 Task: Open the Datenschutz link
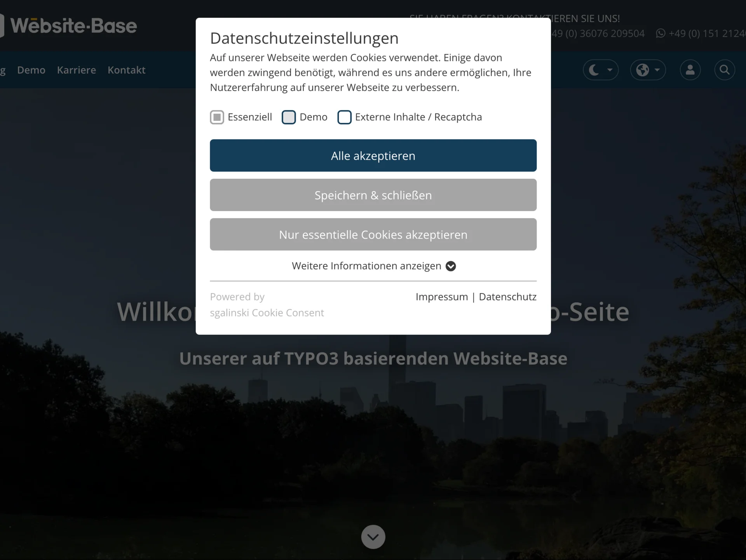pyautogui.click(x=507, y=297)
